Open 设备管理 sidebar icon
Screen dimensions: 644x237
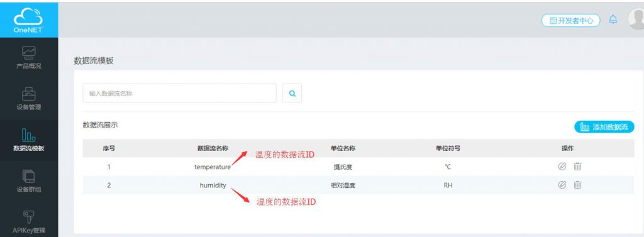click(29, 94)
